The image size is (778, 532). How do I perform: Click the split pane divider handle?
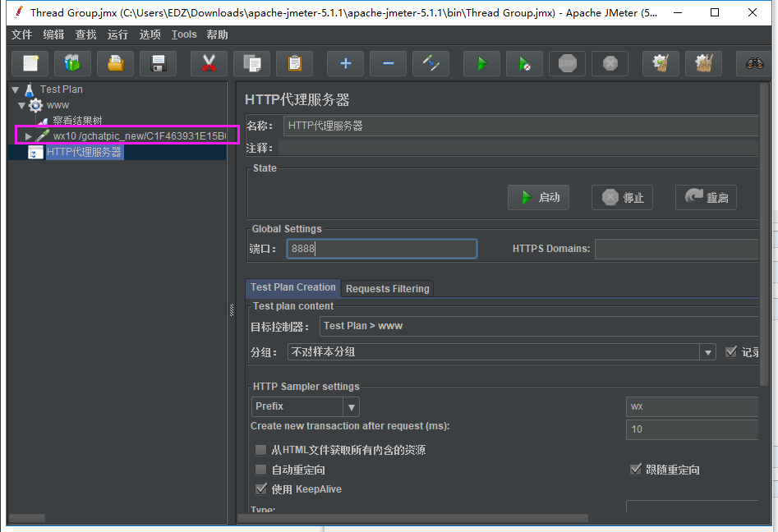(x=232, y=310)
